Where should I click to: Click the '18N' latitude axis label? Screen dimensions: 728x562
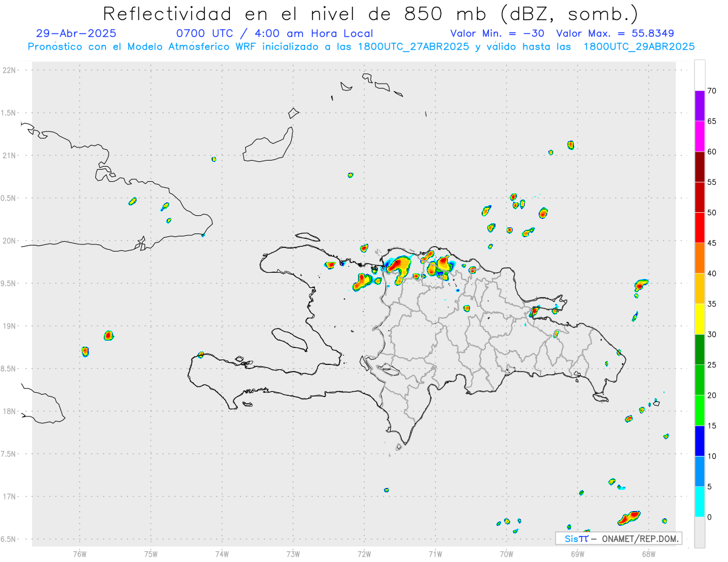tap(9, 411)
